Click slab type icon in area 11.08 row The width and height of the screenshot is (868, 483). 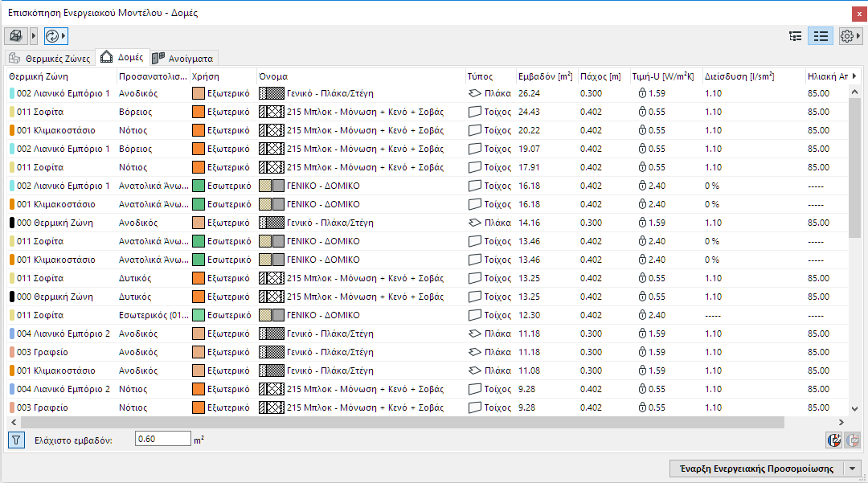tap(474, 370)
